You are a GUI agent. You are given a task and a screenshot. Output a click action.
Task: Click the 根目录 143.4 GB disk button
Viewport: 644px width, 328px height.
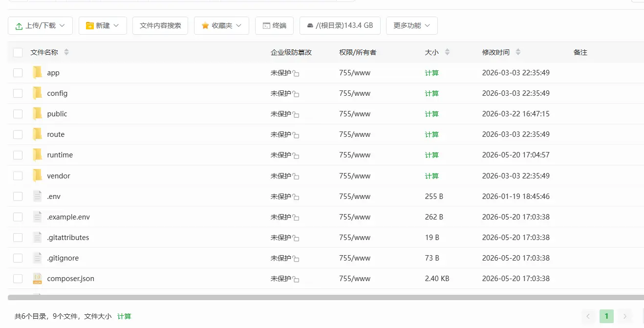point(340,25)
